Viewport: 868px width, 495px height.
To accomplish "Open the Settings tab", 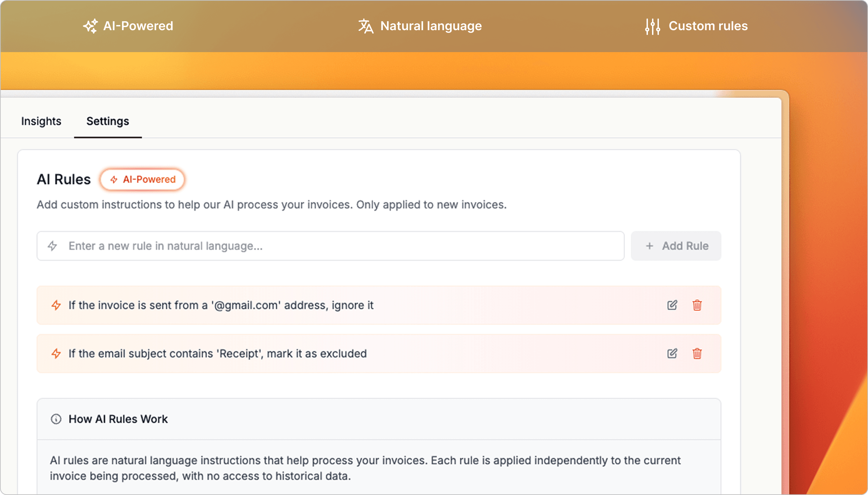I will pyautogui.click(x=107, y=121).
